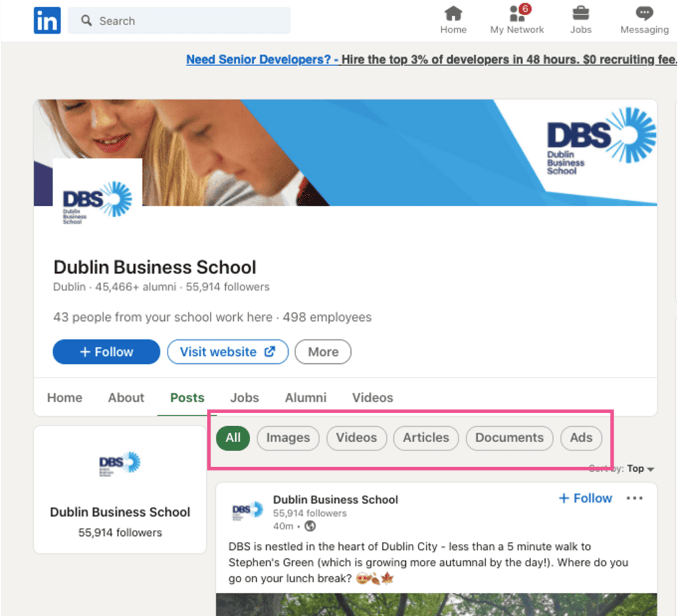Open the Jobs tab of the school page
The image size is (678, 616).
(244, 398)
